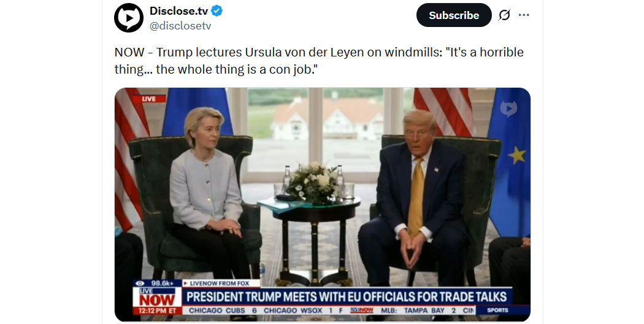Subscribe to Disclose.tv
644x324 pixels.
click(454, 15)
